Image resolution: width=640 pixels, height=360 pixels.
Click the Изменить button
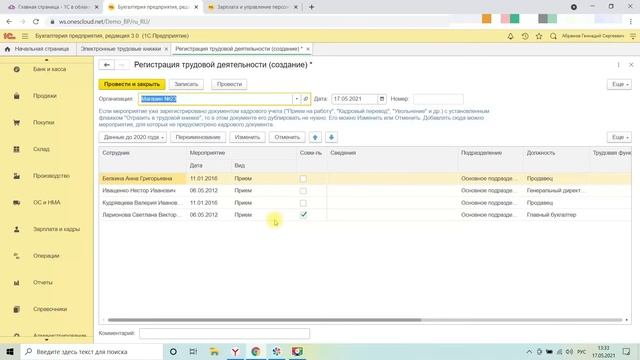(247, 137)
